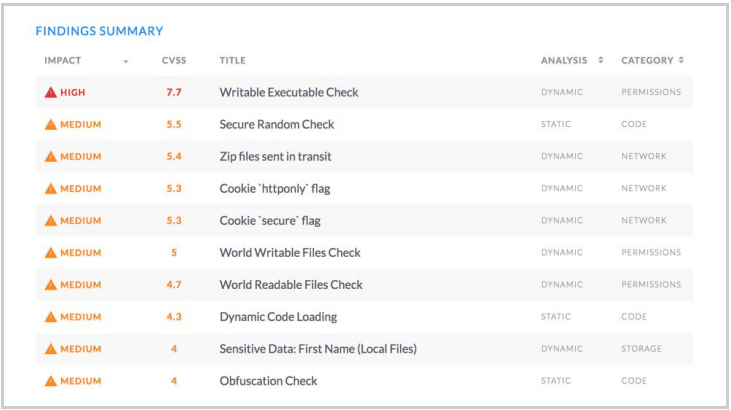Click the Title column header

tap(233, 60)
